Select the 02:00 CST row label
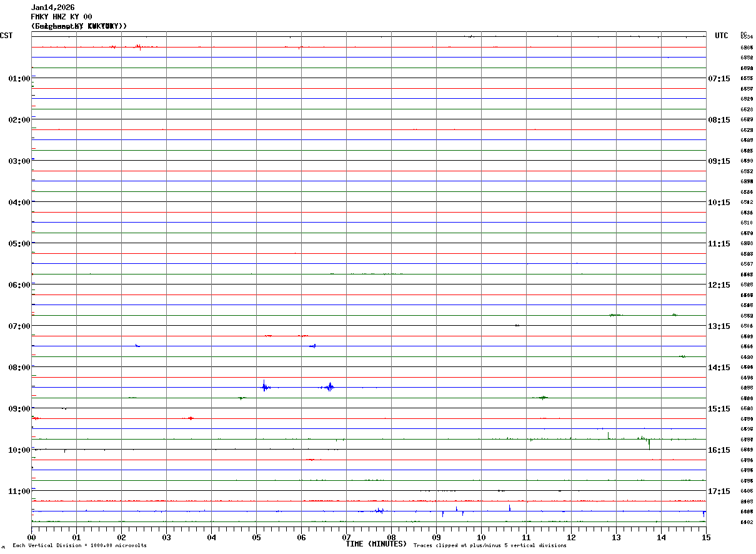The image size is (756, 554). tap(19, 120)
